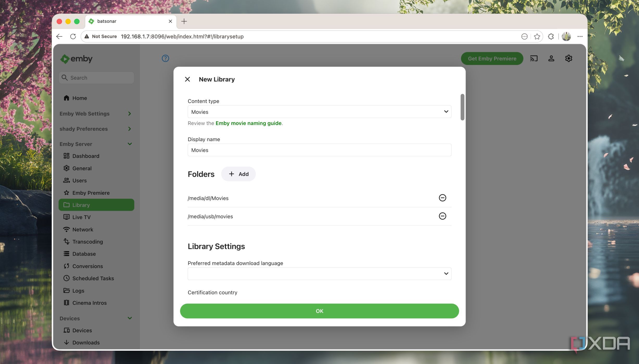Image resolution: width=639 pixels, height=364 pixels.
Task: Close the batsonar tab
Action: click(x=170, y=21)
